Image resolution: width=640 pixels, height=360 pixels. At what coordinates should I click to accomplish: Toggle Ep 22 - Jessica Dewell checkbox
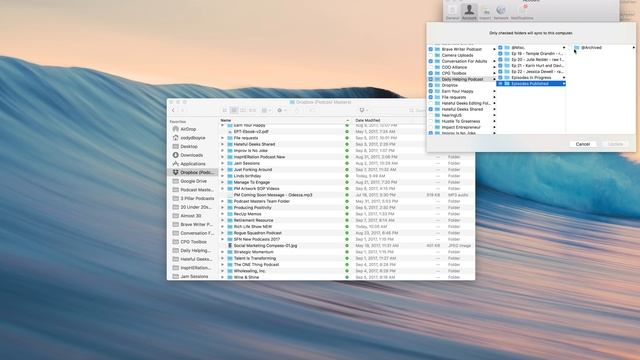pyautogui.click(x=500, y=71)
